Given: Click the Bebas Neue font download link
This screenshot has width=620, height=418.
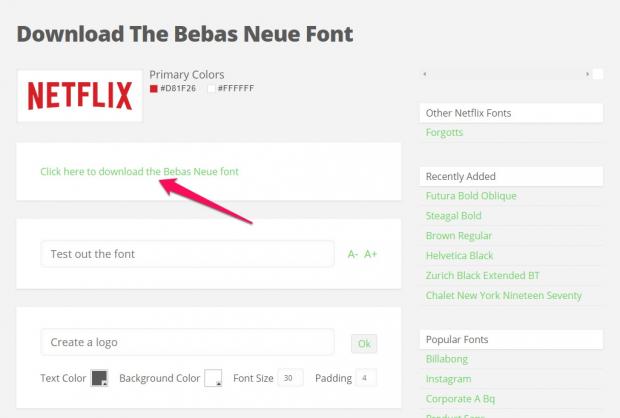Looking at the screenshot, I should [139, 171].
